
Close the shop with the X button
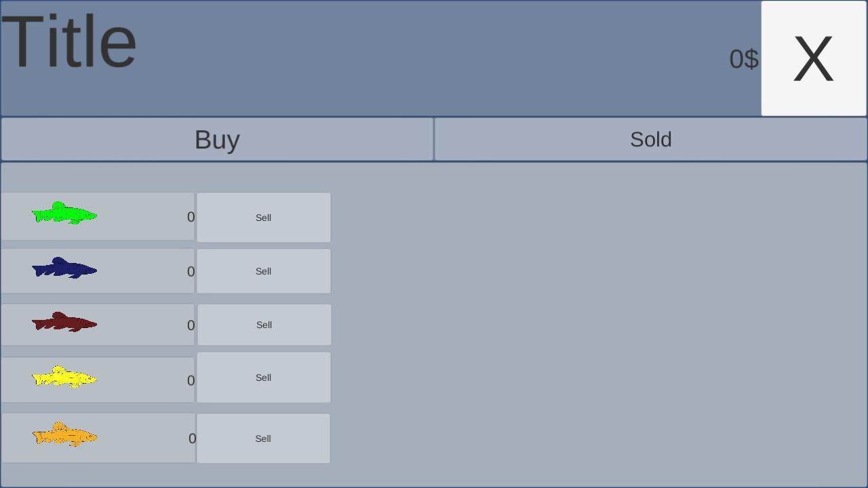pyautogui.click(x=814, y=58)
